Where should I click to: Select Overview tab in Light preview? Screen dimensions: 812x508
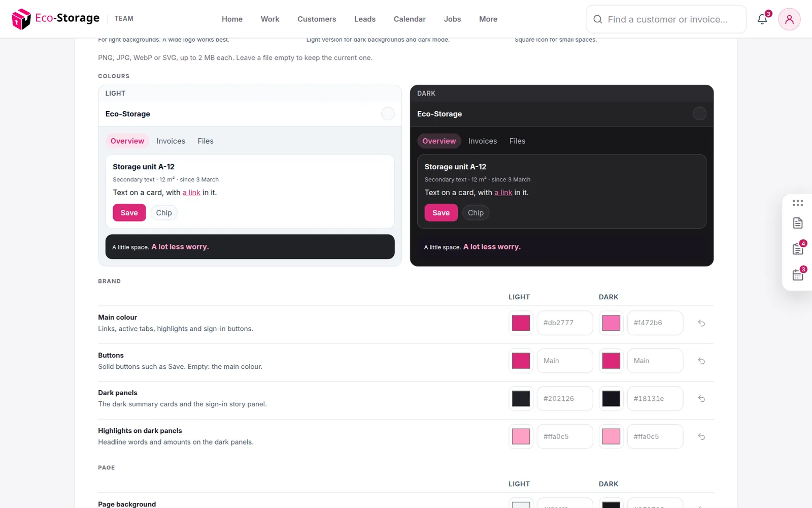point(127,141)
